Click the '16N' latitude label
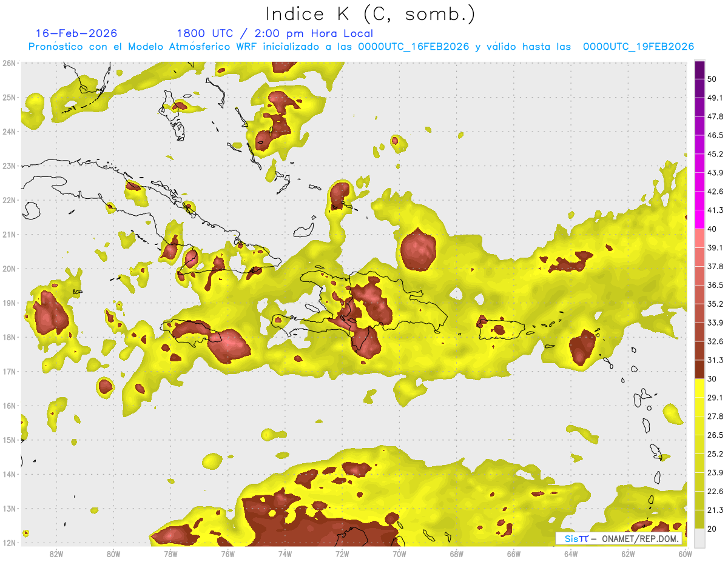The width and height of the screenshot is (728, 562). pos(9,406)
